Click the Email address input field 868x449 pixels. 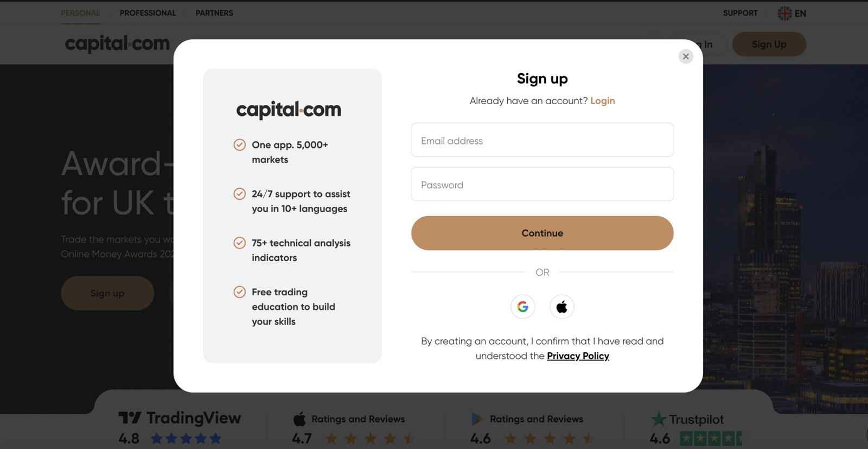(542, 140)
